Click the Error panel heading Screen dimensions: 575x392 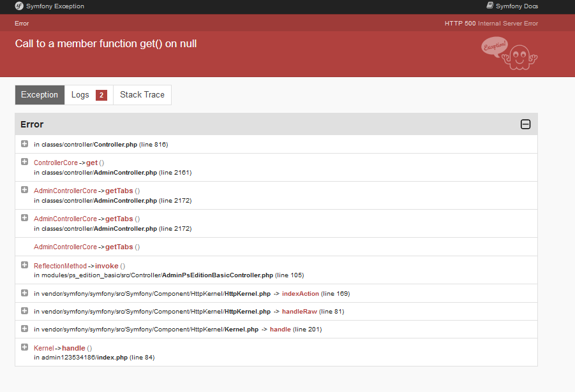pos(32,124)
